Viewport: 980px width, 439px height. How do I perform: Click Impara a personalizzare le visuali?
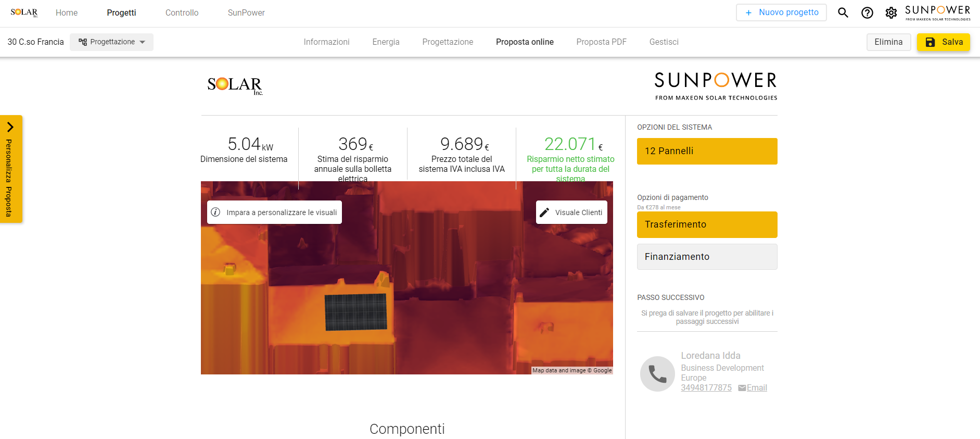tap(274, 212)
